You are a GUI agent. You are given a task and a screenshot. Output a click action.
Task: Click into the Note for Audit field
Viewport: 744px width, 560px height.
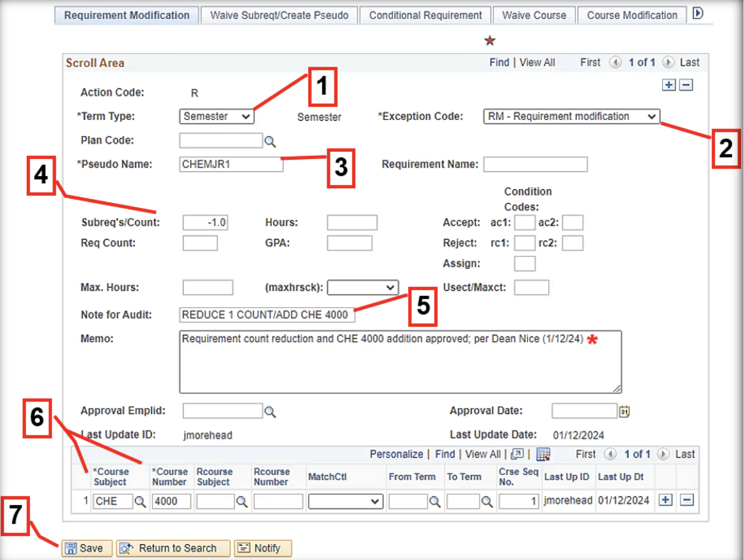(266, 315)
